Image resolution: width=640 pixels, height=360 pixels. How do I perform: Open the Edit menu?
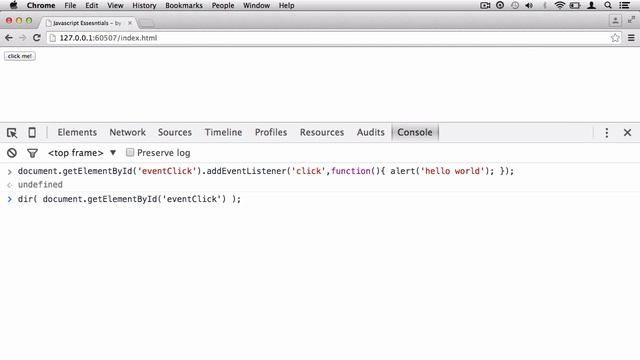[x=91, y=5]
